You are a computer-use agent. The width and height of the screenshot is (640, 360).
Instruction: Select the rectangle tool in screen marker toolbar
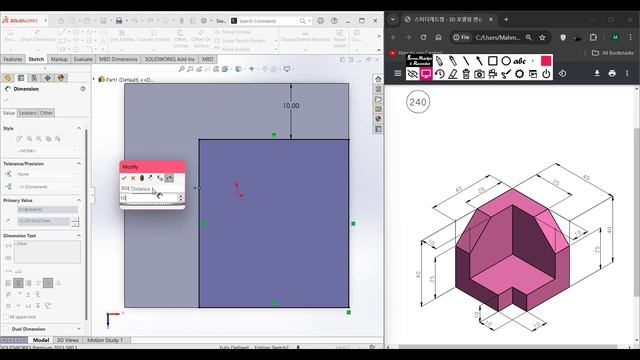tap(493, 61)
